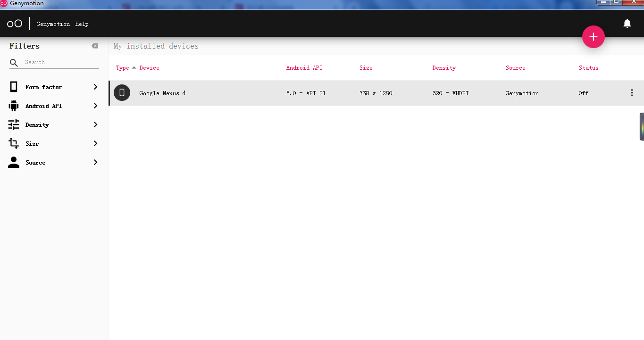Sort by Source column header

pos(515,68)
